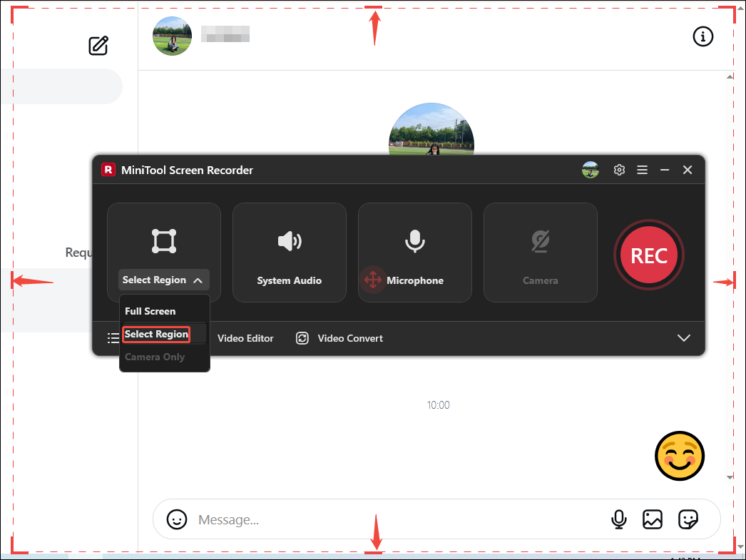Screen dimensions: 746x560
Task: Expand the recorder's bottom panel chevron
Action: [x=684, y=338]
